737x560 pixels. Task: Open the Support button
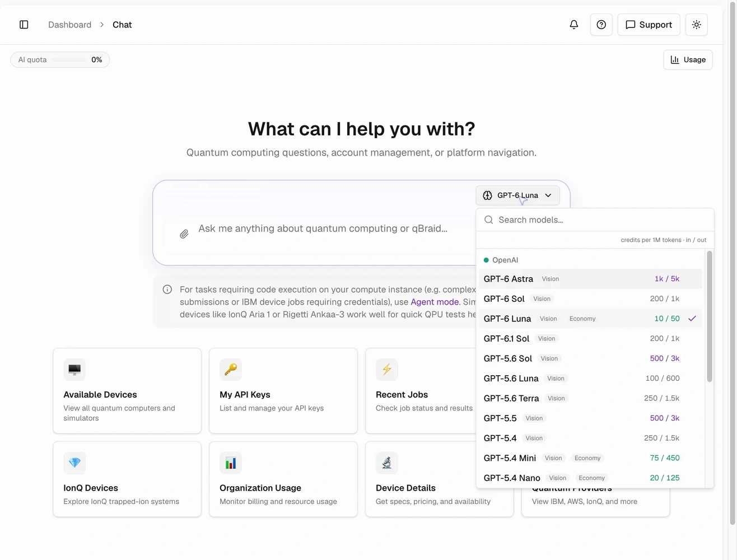tap(649, 25)
